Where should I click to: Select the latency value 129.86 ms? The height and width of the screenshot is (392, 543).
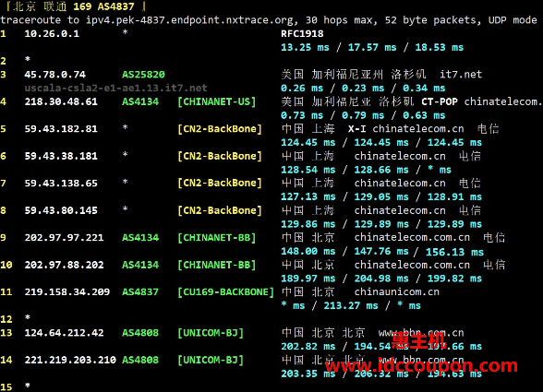click(308, 224)
